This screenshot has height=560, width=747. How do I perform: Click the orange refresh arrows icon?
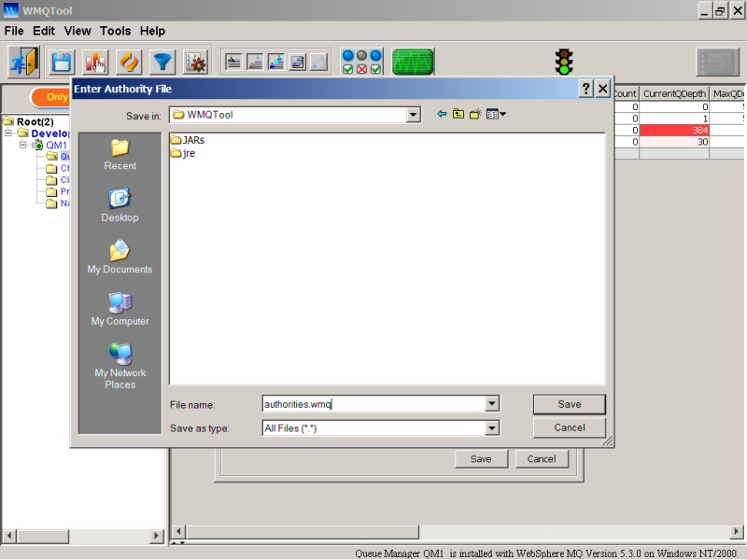point(129,63)
